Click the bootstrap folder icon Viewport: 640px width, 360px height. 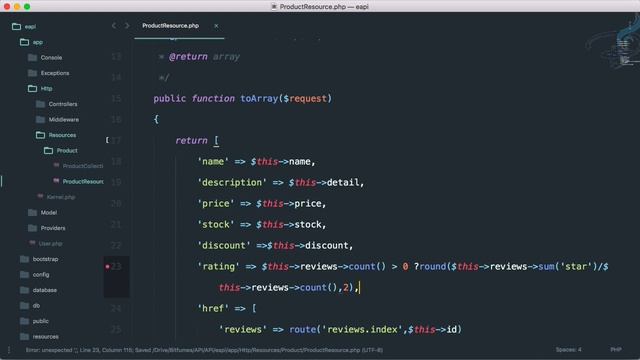click(x=24, y=259)
